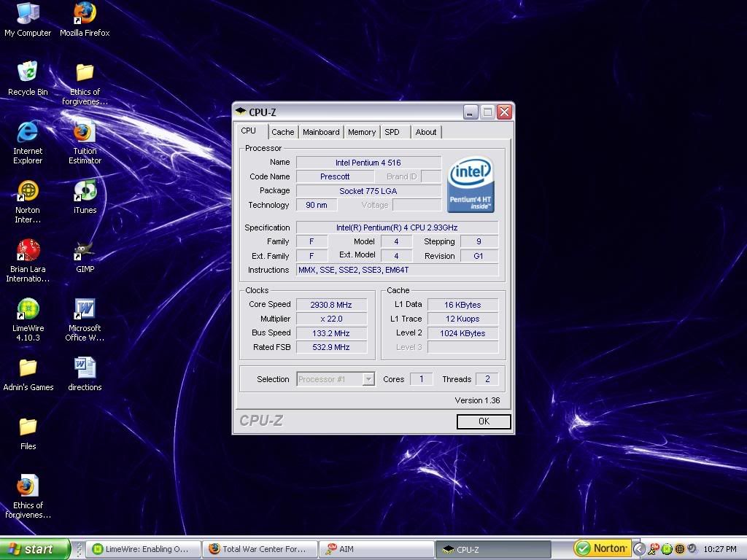Screen dimensions: 747x560
Task: Click the Norton taskbar status indicator
Action: (x=602, y=548)
